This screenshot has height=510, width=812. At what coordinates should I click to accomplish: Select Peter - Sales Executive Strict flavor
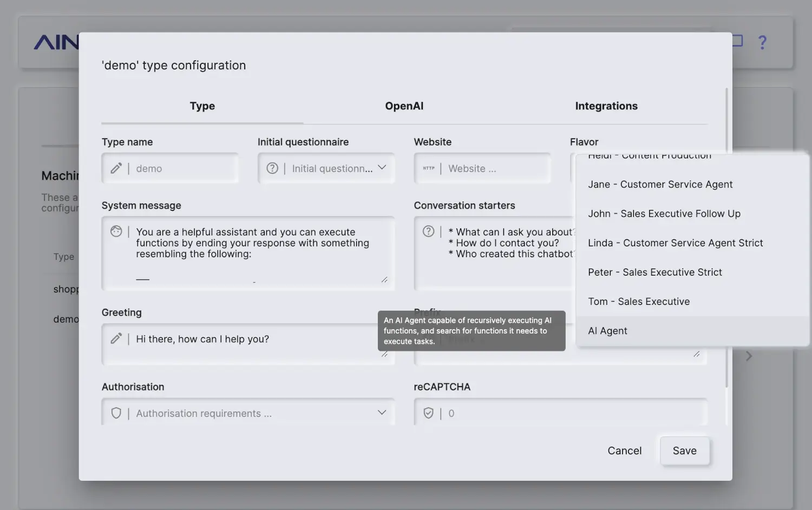(x=693, y=272)
